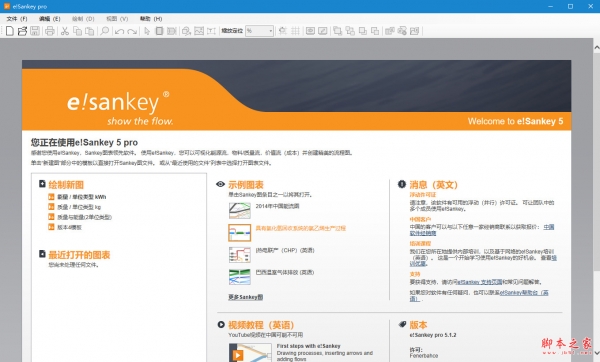The image size is (600, 362).
Task: Open the Brazil greenhouse gas sample thumbnail
Action: coord(240,277)
